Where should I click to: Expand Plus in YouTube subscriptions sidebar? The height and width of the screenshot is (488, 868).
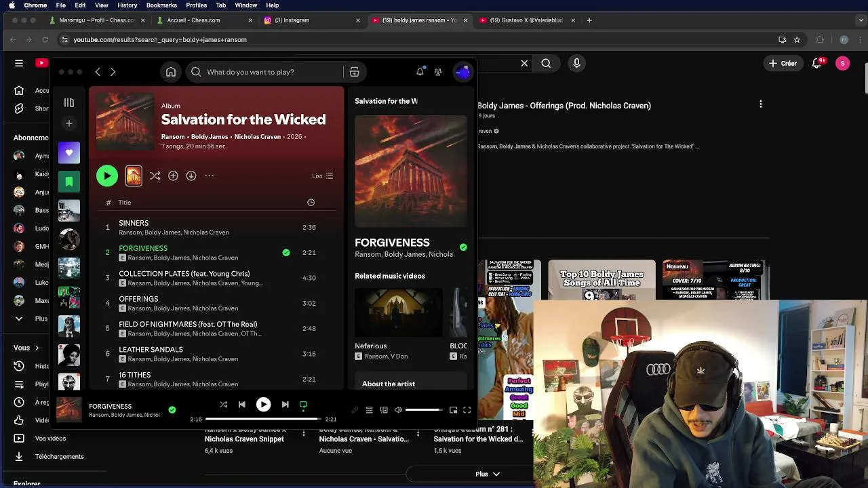click(x=31, y=319)
